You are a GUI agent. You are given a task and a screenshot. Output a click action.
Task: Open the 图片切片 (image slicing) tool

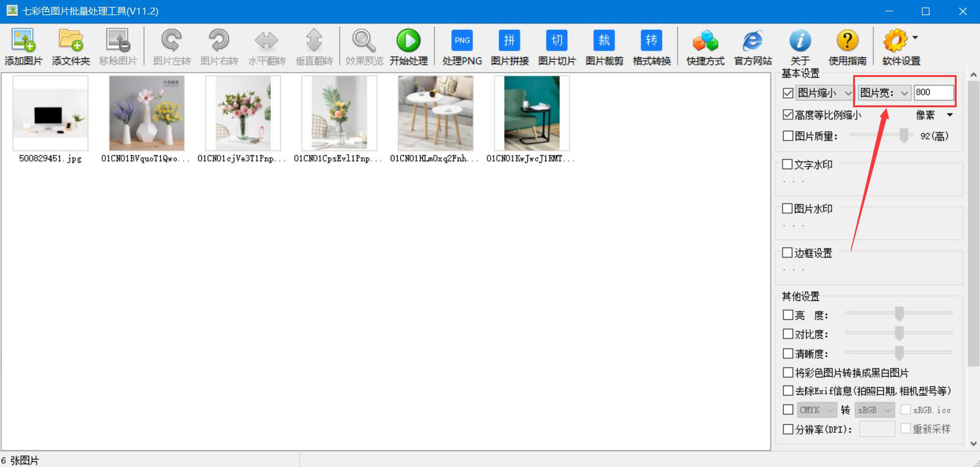557,40
